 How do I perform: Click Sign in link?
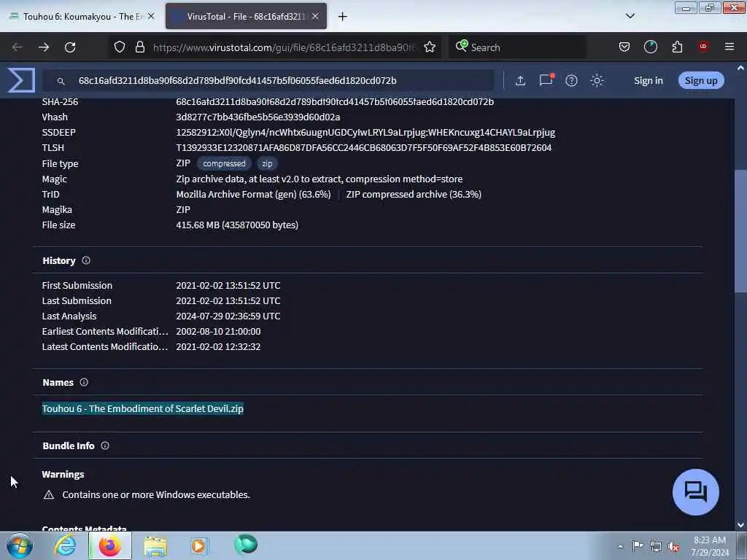648,80
